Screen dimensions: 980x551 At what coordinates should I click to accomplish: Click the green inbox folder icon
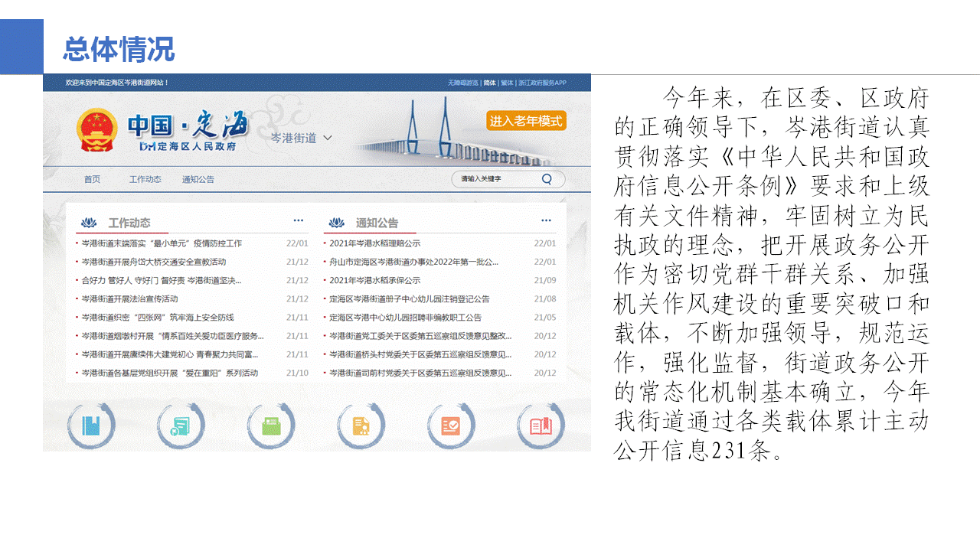pos(271,425)
